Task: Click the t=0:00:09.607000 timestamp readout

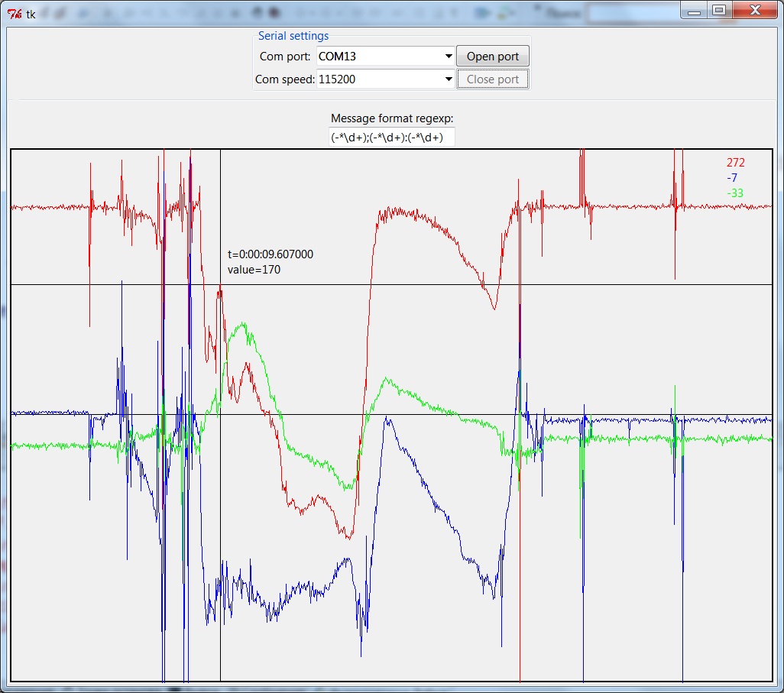Action: click(x=271, y=254)
